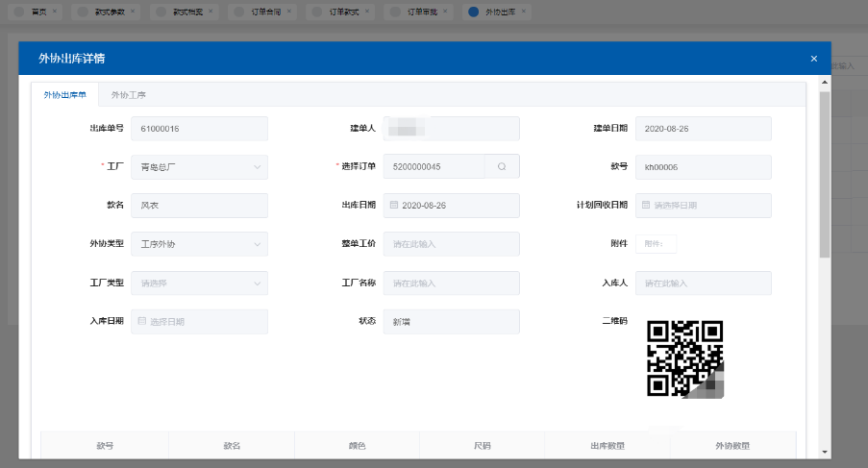Screen dimensions: 868x468
Task: Click the QR code image
Action: point(684,358)
